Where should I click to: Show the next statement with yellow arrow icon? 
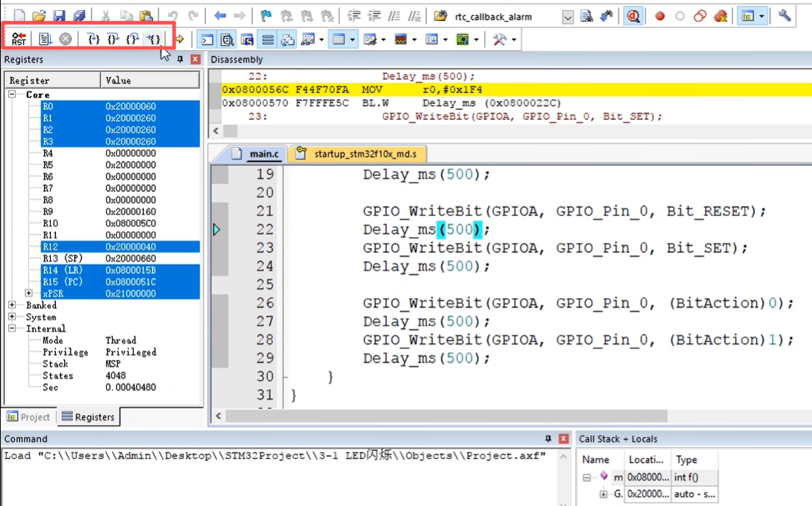pos(180,39)
